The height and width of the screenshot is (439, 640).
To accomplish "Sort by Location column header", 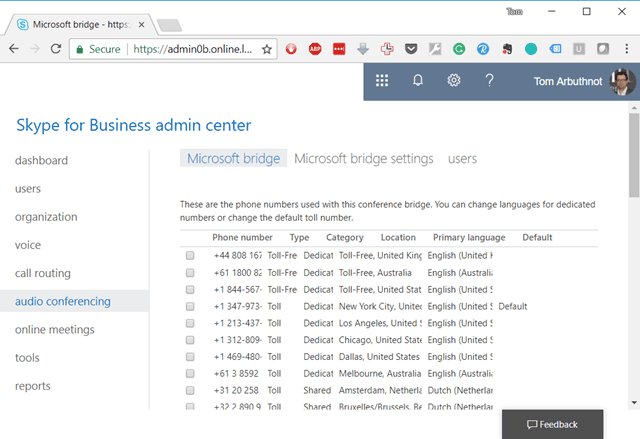I will (398, 237).
